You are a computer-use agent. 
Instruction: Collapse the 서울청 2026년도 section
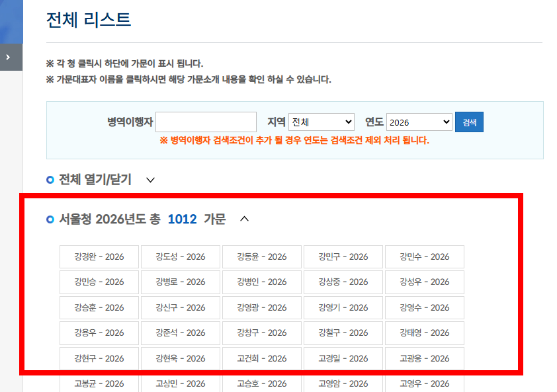click(244, 219)
